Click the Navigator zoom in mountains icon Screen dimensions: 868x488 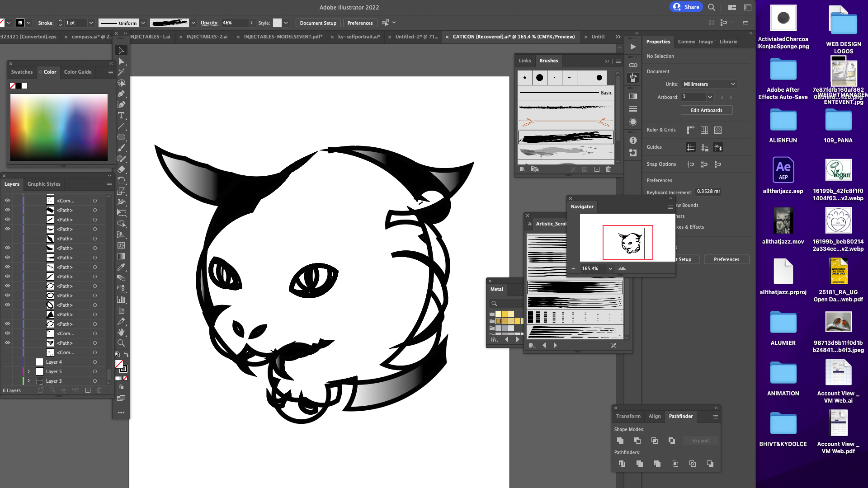tap(622, 268)
